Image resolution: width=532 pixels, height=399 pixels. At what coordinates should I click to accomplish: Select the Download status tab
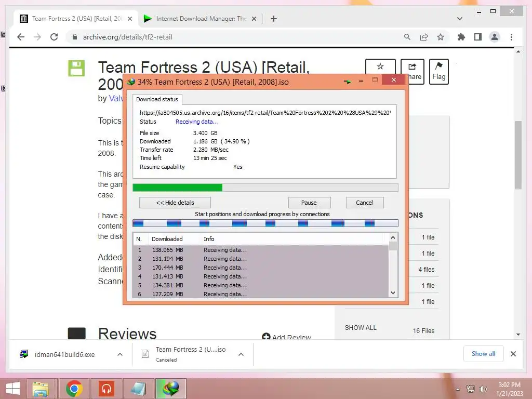[157, 99]
